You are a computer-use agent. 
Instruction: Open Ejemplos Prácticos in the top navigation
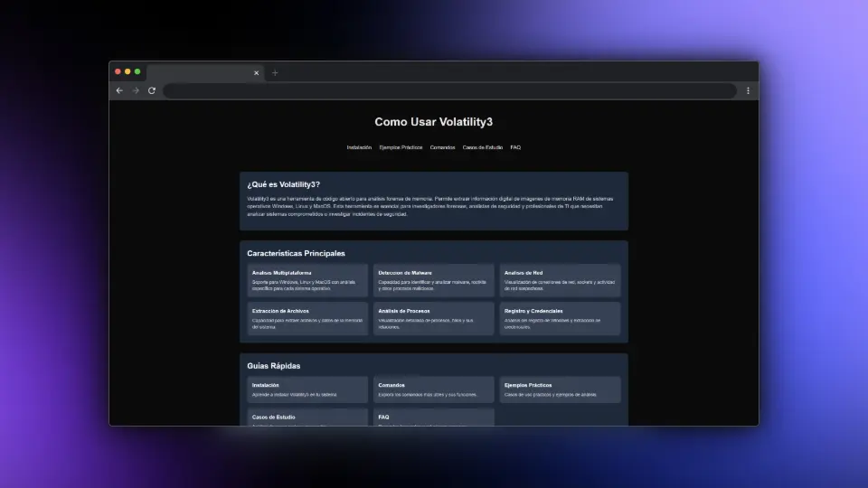click(401, 147)
